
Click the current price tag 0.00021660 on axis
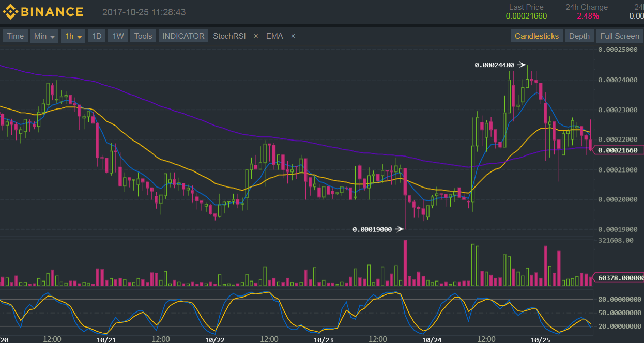click(618, 150)
